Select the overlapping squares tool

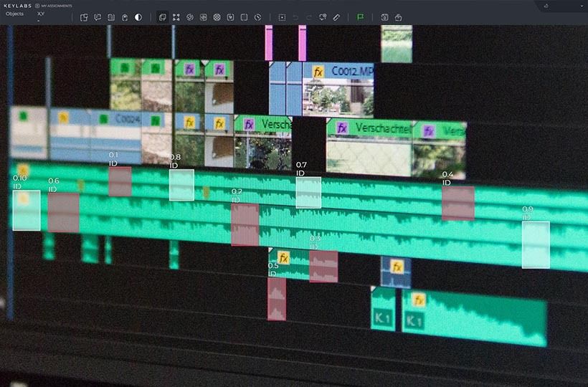click(162, 17)
